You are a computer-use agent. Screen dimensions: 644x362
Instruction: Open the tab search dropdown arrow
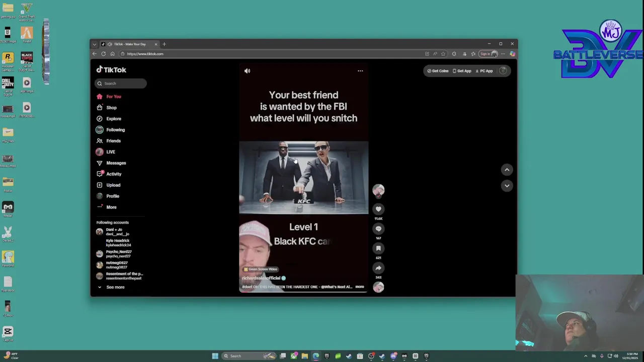pos(94,44)
